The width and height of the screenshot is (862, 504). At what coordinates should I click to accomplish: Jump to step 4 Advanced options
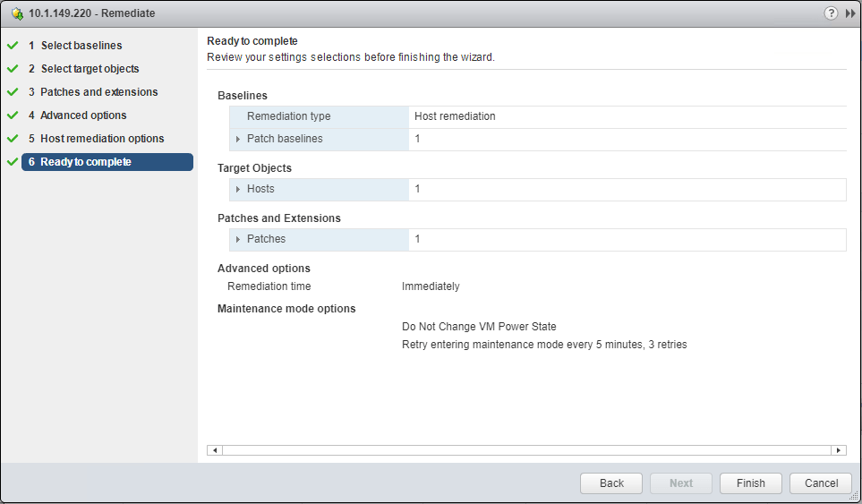(x=83, y=115)
